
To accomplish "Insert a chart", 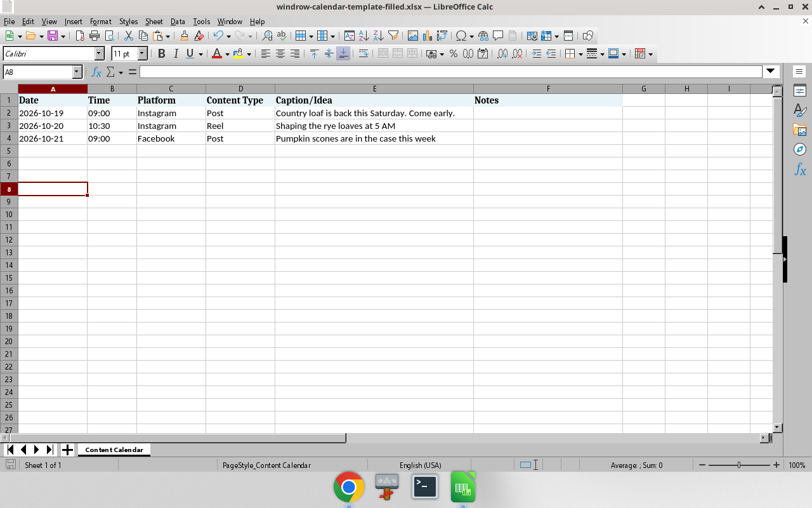I will (428, 36).
